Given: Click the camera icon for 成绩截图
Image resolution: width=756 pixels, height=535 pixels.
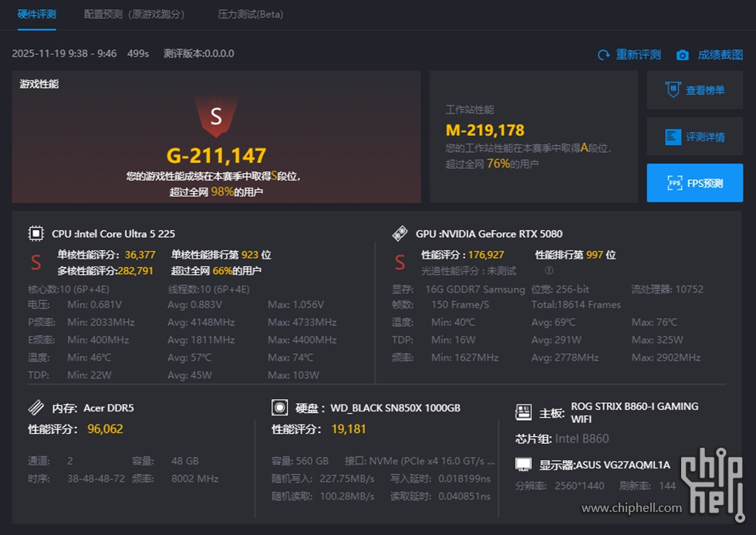Looking at the screenshot, I should [x=682, y=55].
